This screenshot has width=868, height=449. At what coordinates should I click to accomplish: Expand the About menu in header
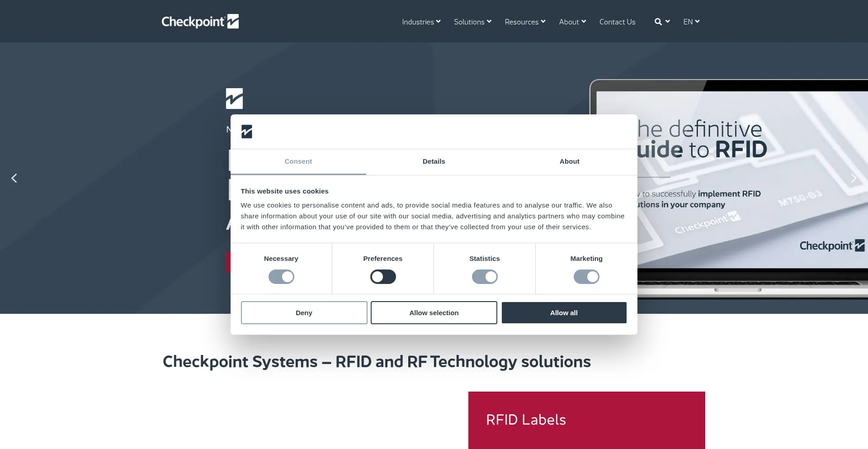572,22
